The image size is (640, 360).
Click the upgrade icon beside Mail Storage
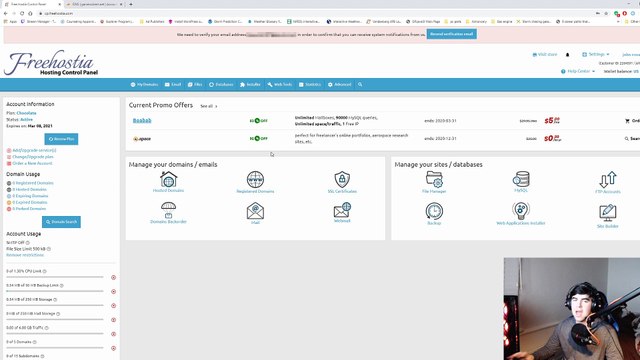coord(113,320)
